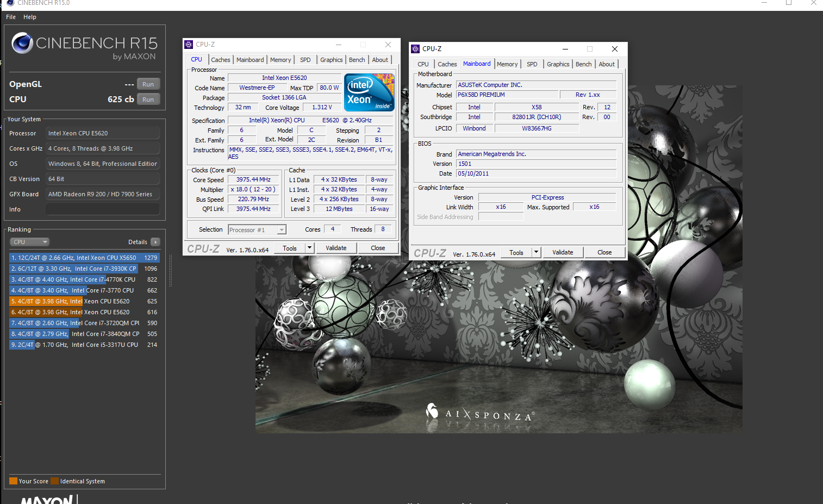
Task: Click Close button in left CPU-Z window
Action: [378, 248]
